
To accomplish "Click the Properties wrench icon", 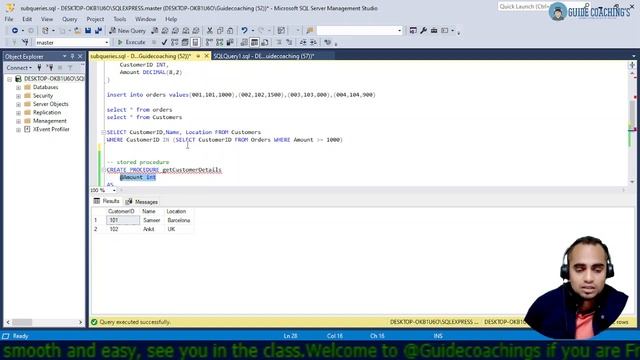I will point(423,31).
